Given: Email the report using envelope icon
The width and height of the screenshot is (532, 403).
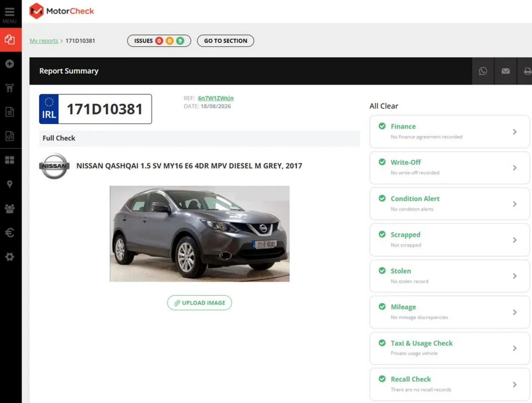Looking at the screenshot, I should coord(505,71).
